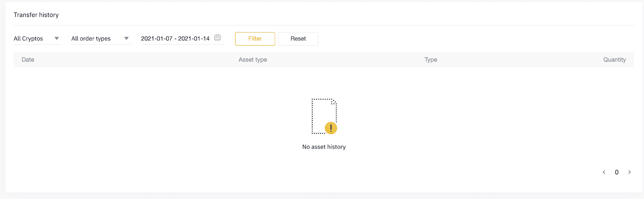644x199 pixels.
Task: Click the No asset history message
Action: click(x=324, y=147)
